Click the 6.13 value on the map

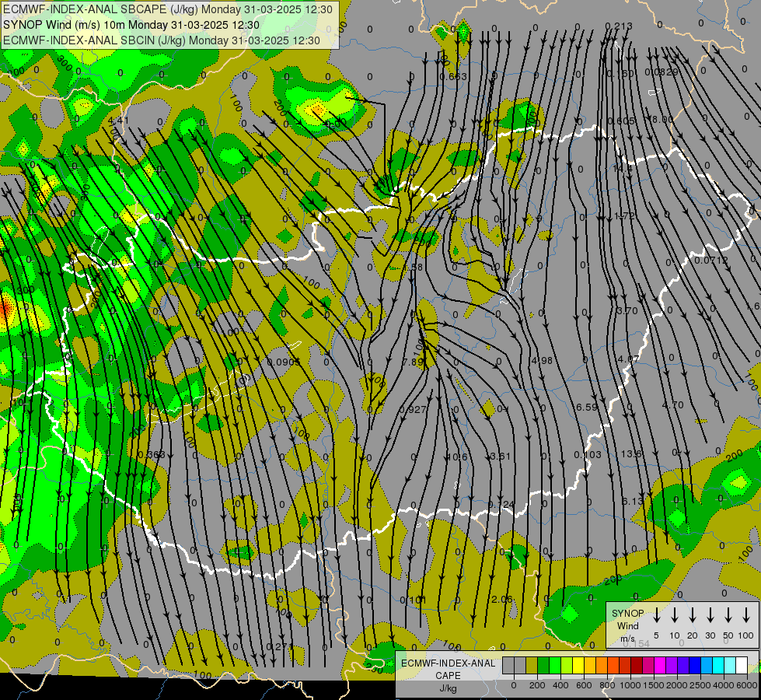633,502
